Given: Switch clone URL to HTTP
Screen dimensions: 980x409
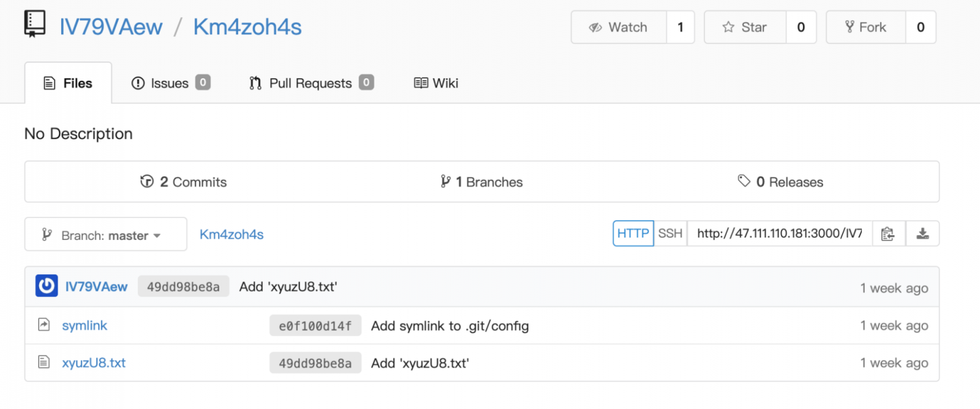Looking at the screenshot, I should [633, 233].
